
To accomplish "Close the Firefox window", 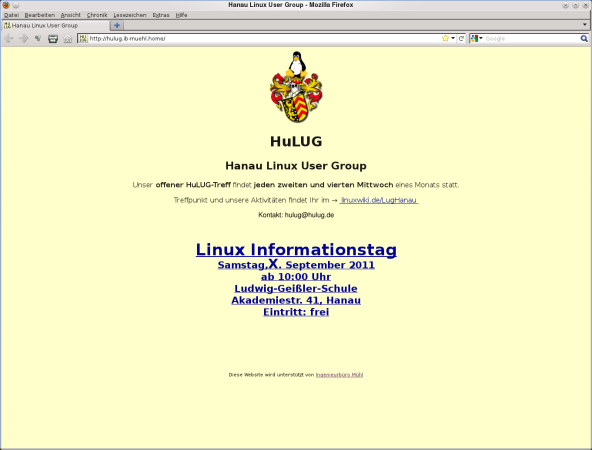I will coord(586,5).
